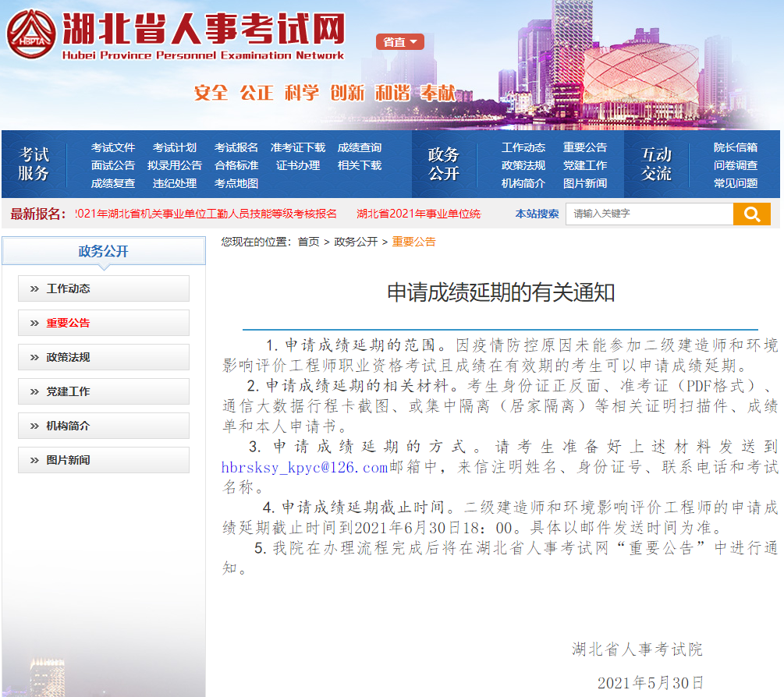Select 工作动态 in the left sidebar
The image size is (784, 697).
[104, 288]
